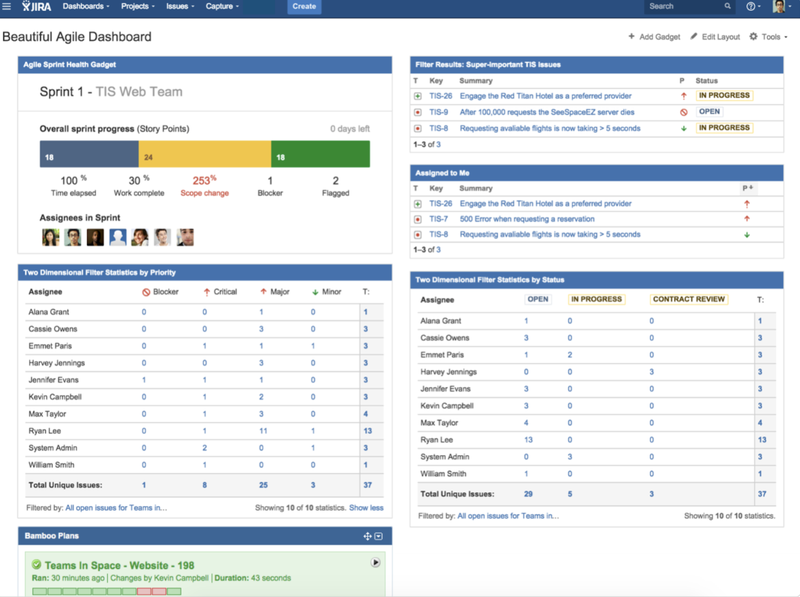Open the Bamboo Plans gadget dropdown menu

pyautogui.click(x=379, y=536)
